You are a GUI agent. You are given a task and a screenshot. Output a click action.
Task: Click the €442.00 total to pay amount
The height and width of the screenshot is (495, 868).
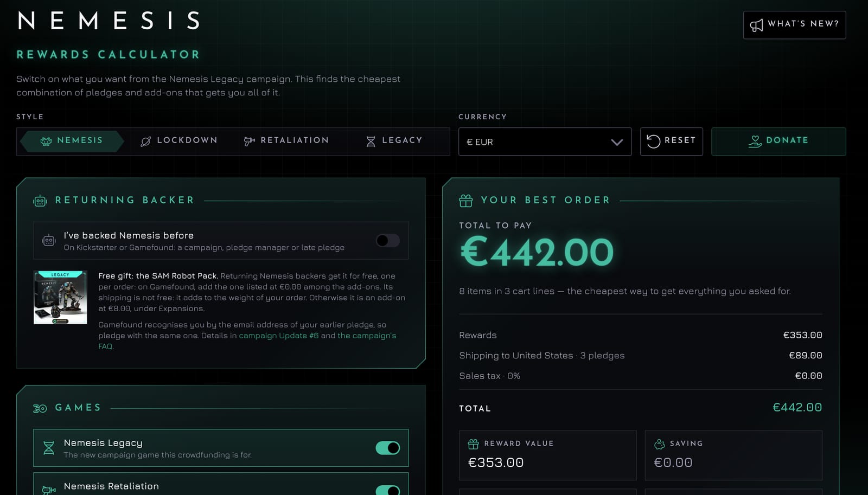click(x=537, y=253)
